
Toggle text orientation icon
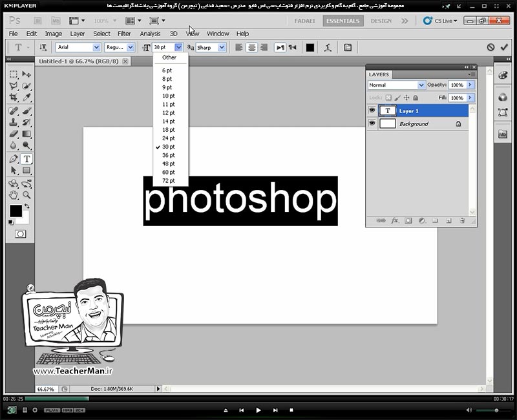point(43,47)
